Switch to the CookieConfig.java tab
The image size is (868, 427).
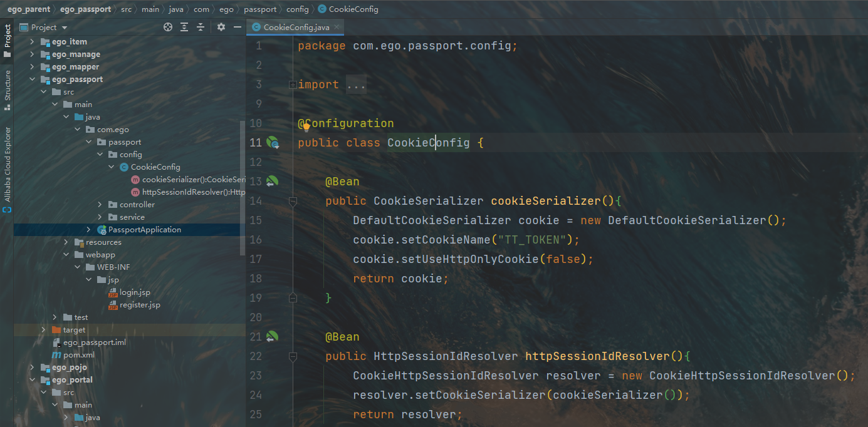[x=296, y=28]
